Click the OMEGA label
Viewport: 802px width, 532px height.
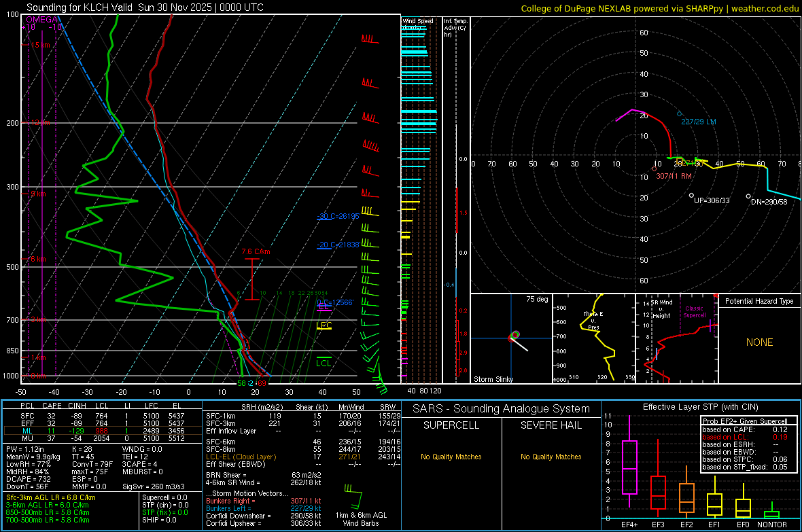(42, 20)
